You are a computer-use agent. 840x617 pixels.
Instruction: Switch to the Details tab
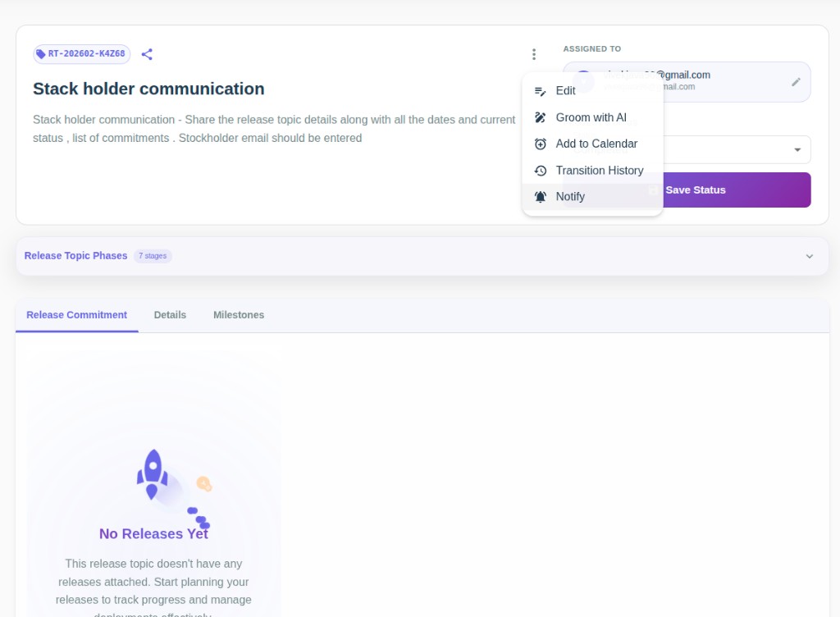tap(170, 314)
